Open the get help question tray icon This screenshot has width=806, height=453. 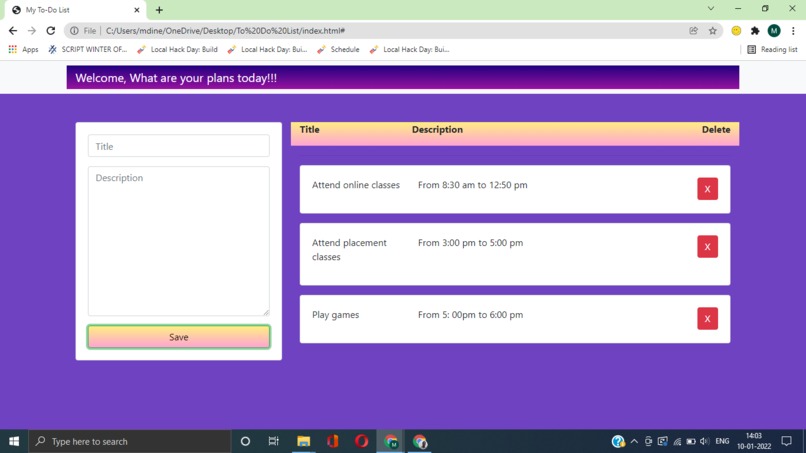(x=618, y=441)
